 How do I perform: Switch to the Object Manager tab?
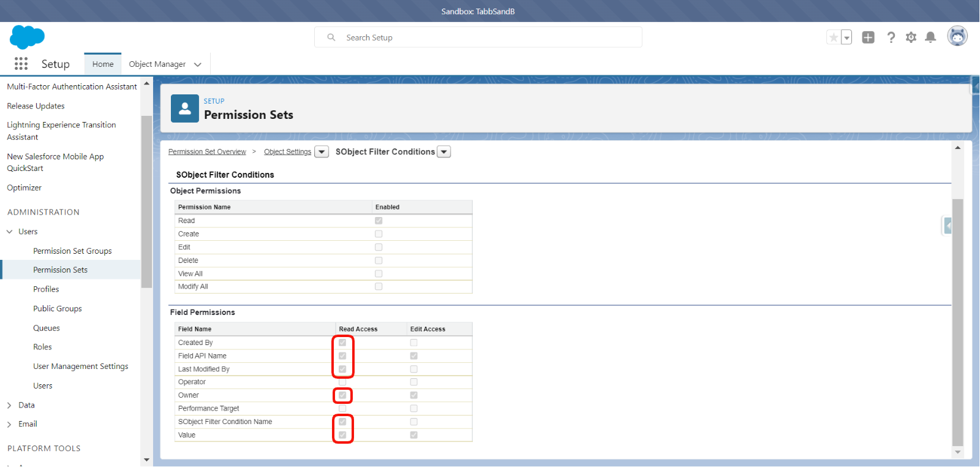point(157,64)
